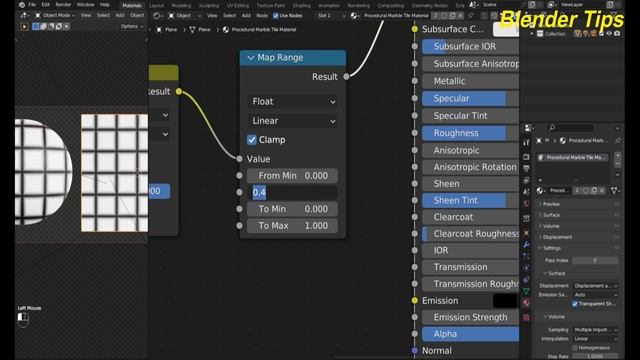Open the Tool properties tab icon

click(x=526, y=142)
